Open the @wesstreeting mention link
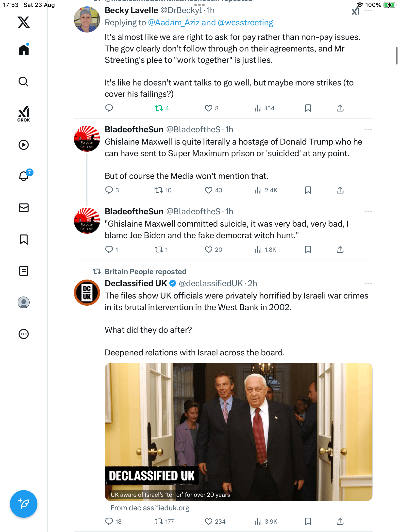Screen dimensions: 399x532 coord(245,23)
